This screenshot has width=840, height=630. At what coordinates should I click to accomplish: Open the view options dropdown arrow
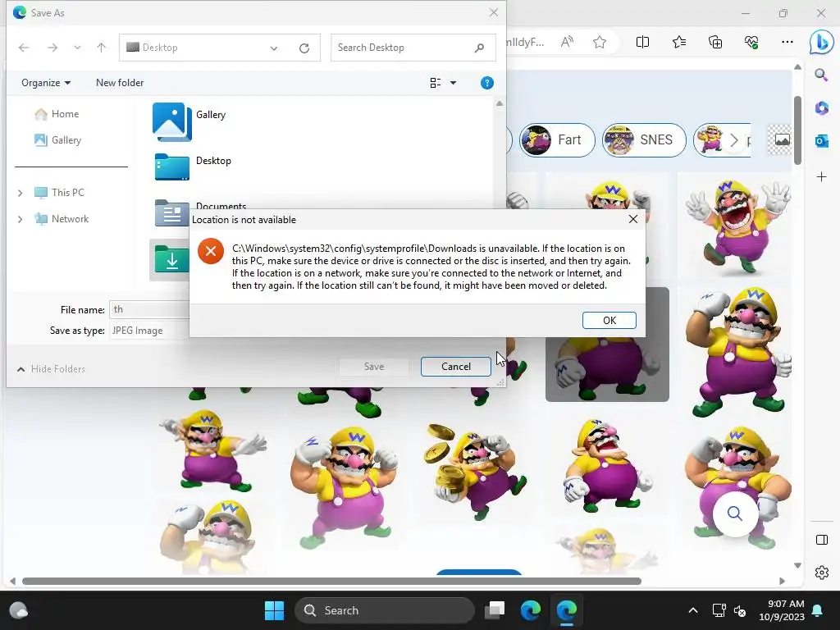453,83
